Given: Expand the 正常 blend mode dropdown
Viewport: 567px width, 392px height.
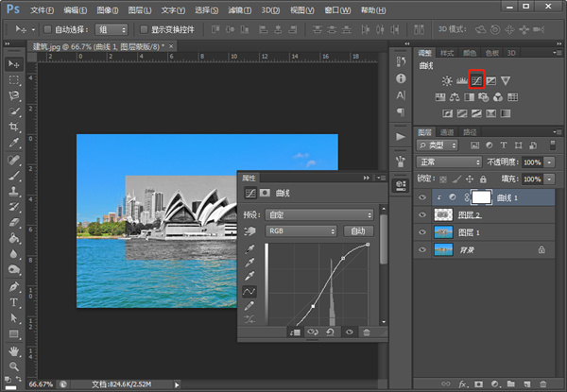Looking at the screenshot, I should pyautogui.click(x=450, y=162).
